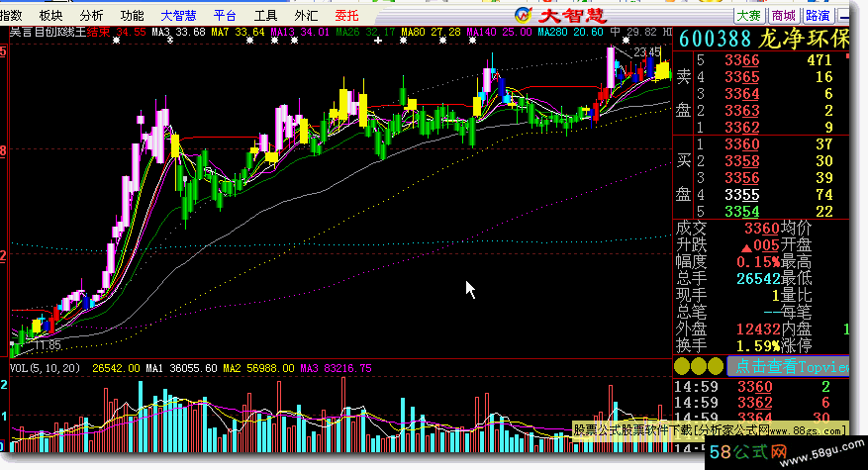Click the red up-triangle beside 升跌
This screenshot has width=868, height=470.
[x=746, y=247]
